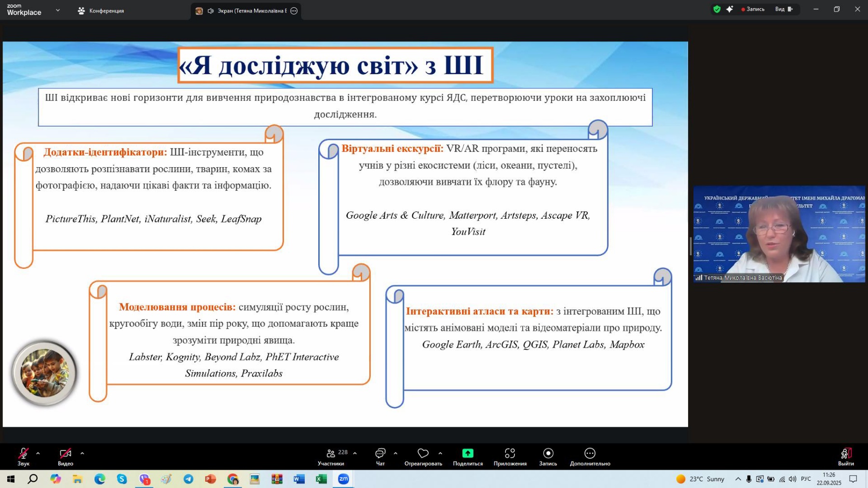
Task: Click the round children photo on the slide
Action: pyautogui.click(x=44, y=373)
